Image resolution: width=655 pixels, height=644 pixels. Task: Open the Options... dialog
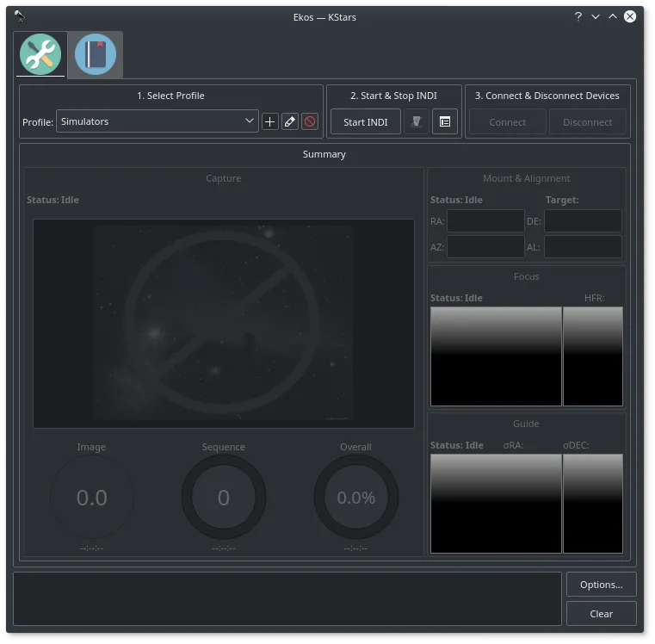[601, 585]
